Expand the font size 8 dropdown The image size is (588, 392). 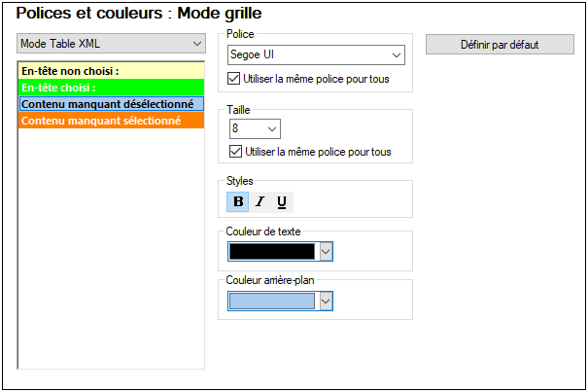[x=271, y=128]
